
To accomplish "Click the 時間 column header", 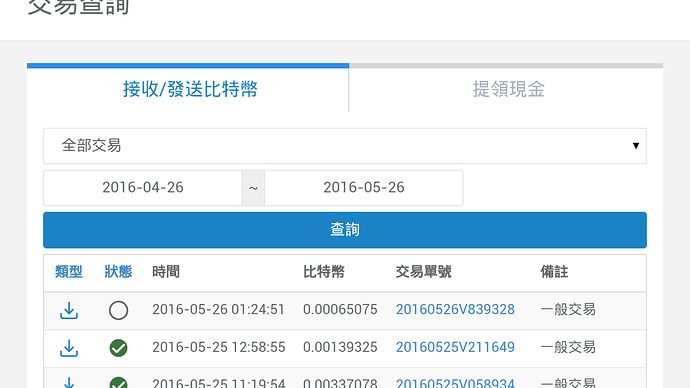I will [x=166, y=272].
